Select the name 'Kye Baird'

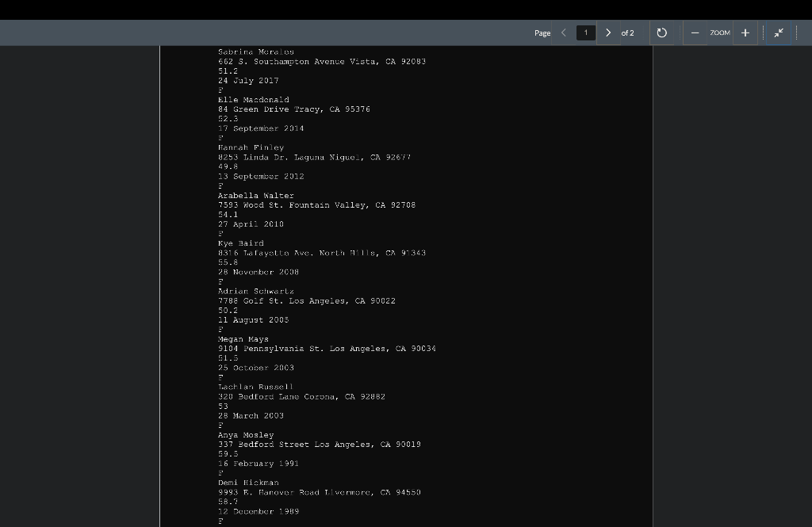(x=241, y=243)
